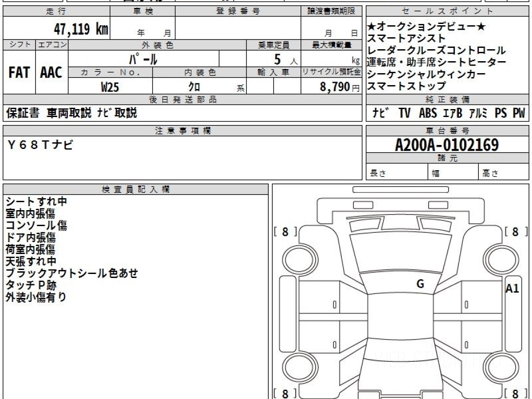Click アルミ in equipment row
This screenshot has height=399, width=532.
tap(478, 113)
